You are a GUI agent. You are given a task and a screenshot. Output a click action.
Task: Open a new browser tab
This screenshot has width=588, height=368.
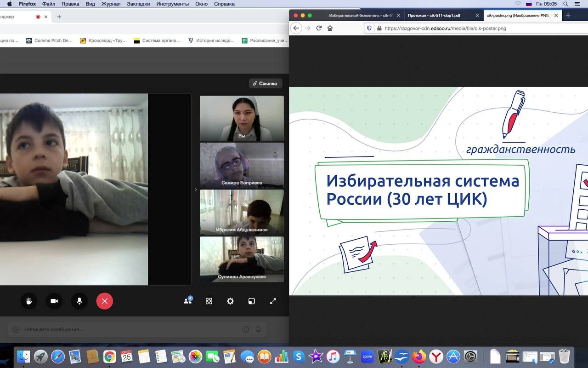coord(568,15)
